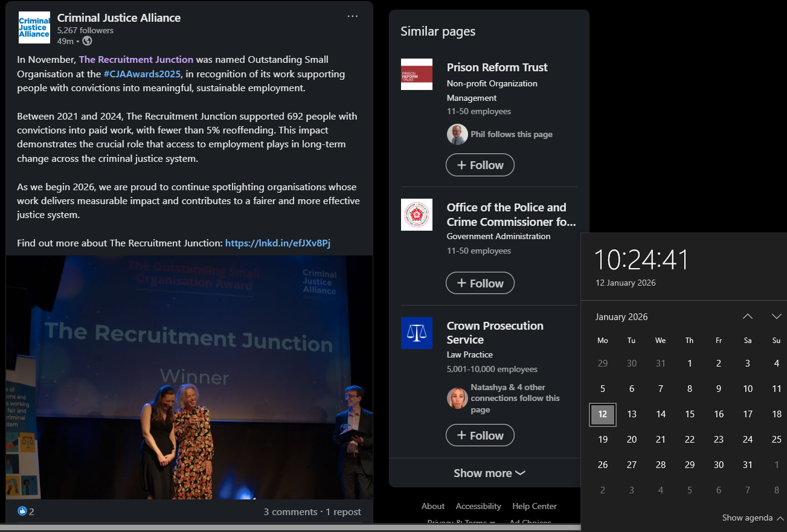Open the lnkd.in/efJXv8Pj link
The height and width of the screenshot is (532, 787).
278,243
